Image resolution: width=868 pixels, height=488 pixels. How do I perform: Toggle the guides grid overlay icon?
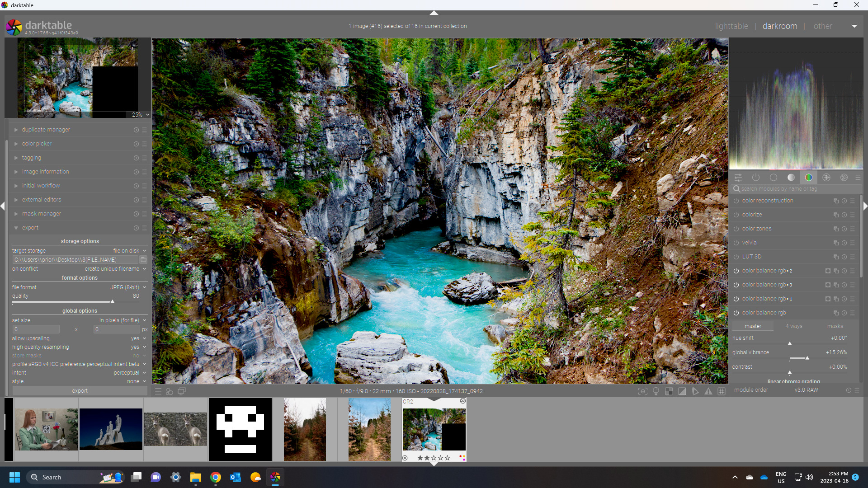coord(722,391)
